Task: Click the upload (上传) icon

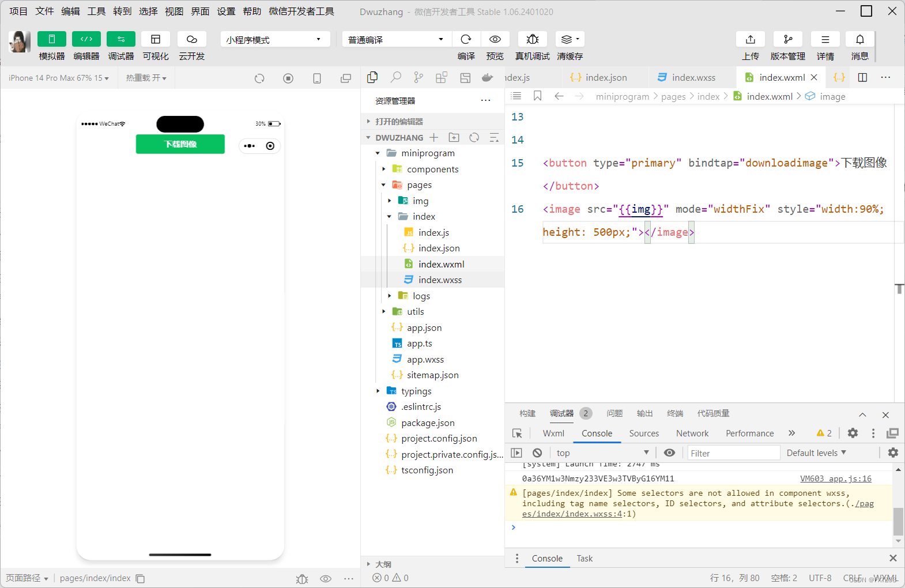Action: click(x=751, y=39)
